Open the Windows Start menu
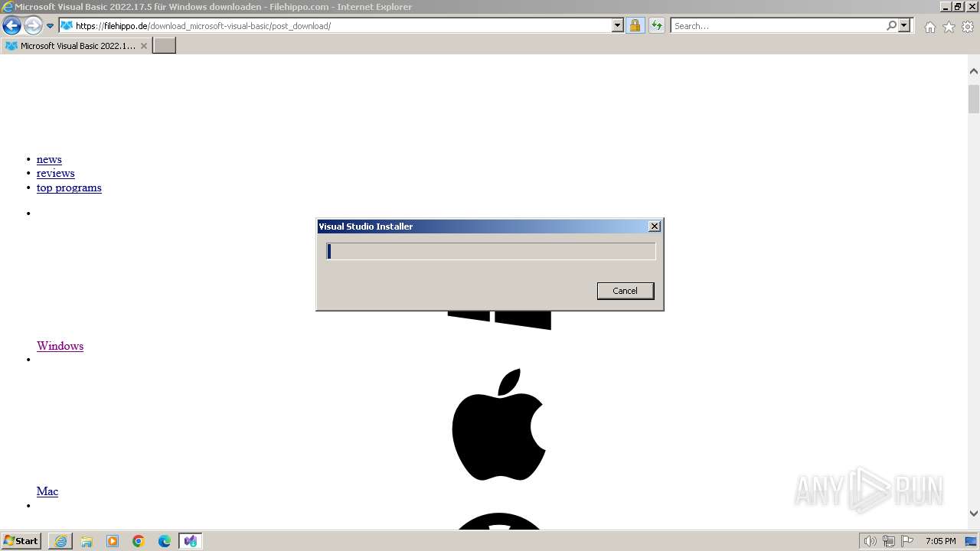 tap(21, 541)
